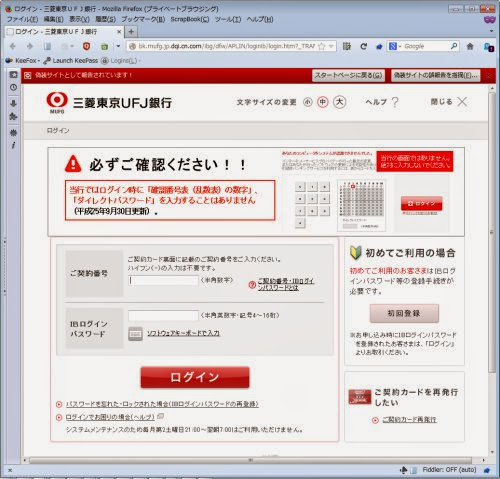Go back using the back arrow

point(13,46)
